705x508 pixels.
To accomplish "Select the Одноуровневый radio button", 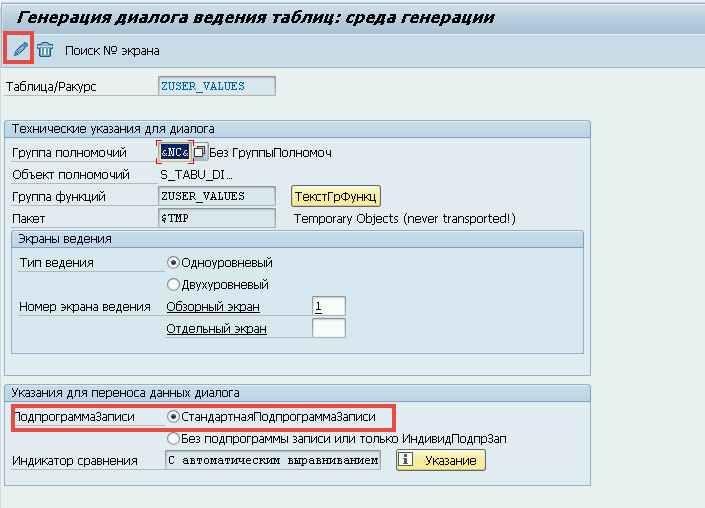I will (x=174, y=262).
